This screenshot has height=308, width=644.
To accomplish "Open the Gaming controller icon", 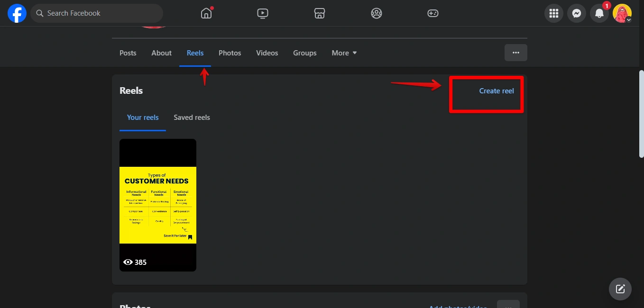I will click(433, 13).
